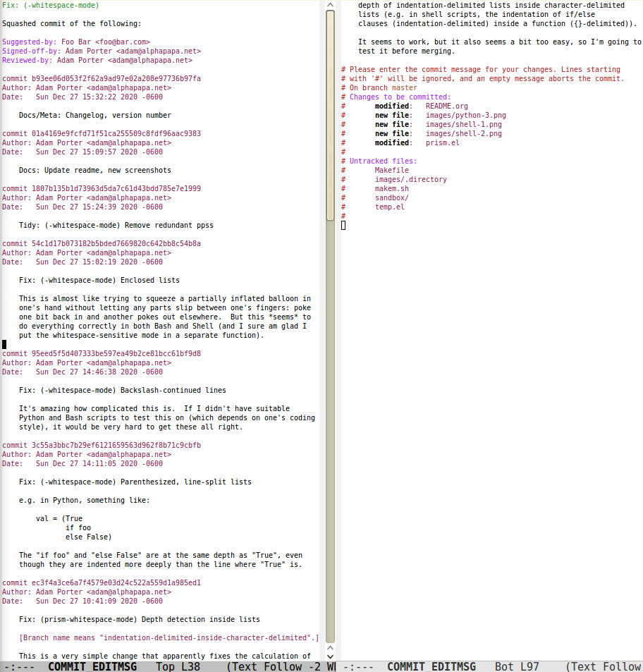This screenshot has height=672, width=643.
Task: Click 'Docs/Meta: Changelog, version number' line
Action: click(x=95, y=115)
